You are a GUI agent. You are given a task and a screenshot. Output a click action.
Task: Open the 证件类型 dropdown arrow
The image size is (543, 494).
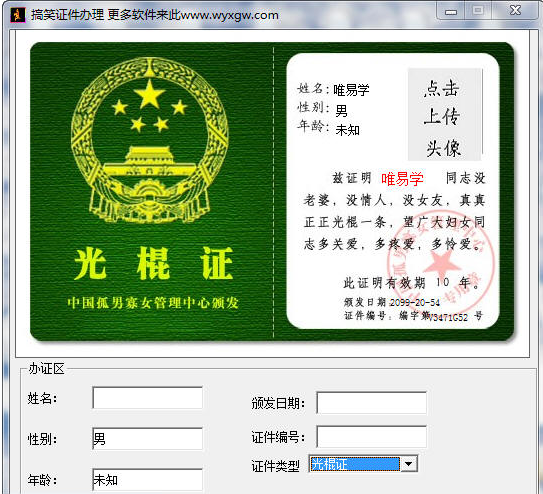409,464
